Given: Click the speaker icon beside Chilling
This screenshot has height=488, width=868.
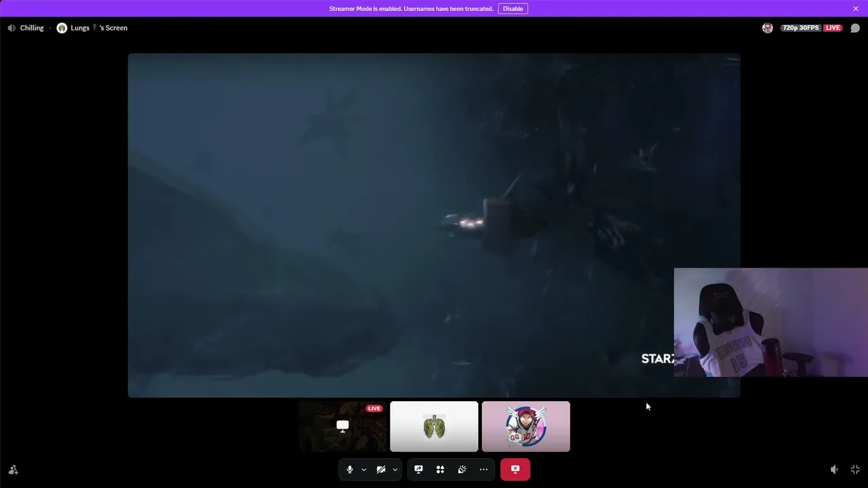Looking at the screenshot, I should (x=12, y=28).
